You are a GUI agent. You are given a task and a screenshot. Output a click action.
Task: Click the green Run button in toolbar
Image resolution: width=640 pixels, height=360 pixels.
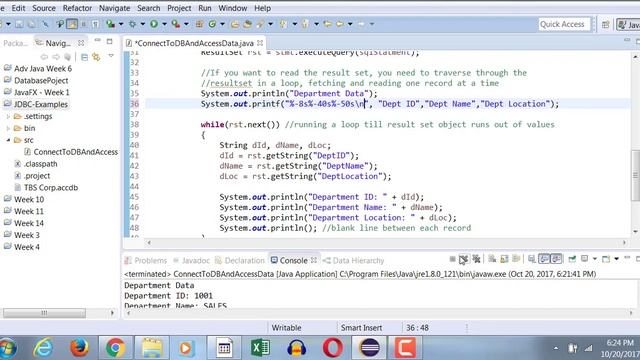154,24
